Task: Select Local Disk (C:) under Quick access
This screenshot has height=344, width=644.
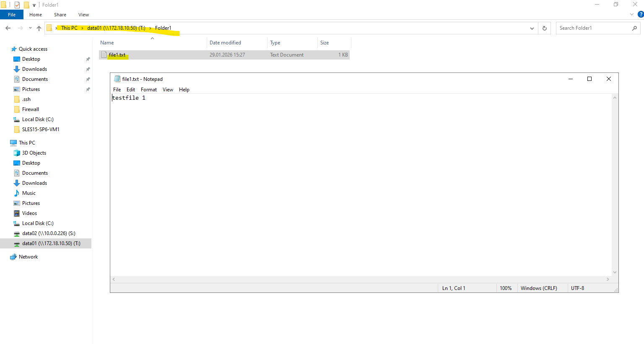Action: [38, 119]
